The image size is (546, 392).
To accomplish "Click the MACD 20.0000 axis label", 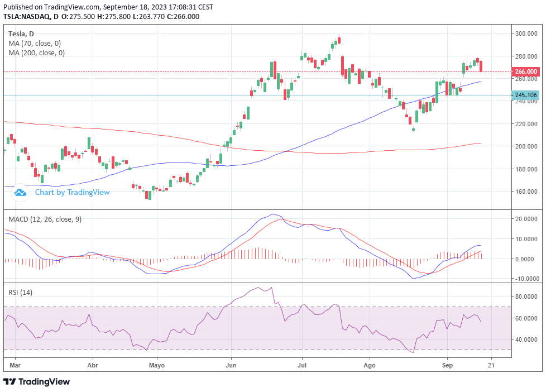I will point(526,219).
